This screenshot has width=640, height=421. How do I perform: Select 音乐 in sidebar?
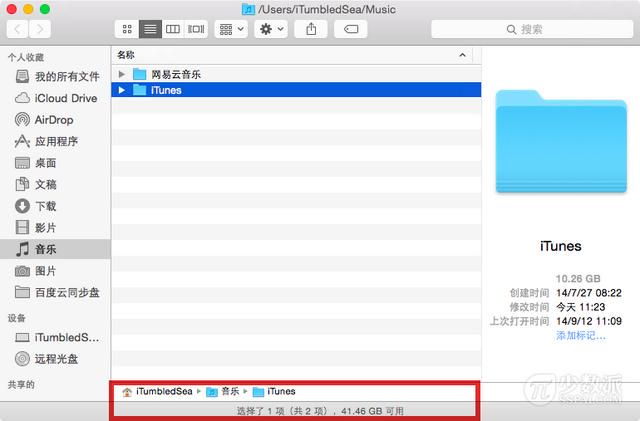click(x=56, y=249)
